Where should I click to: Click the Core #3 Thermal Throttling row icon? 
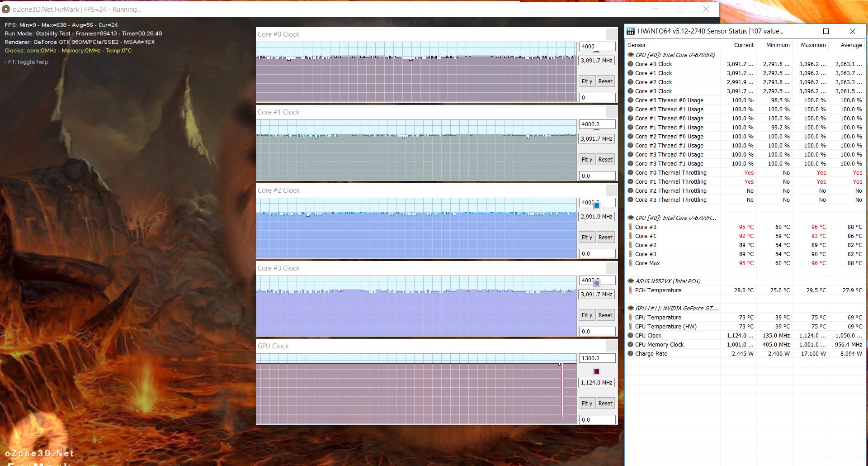631,200
